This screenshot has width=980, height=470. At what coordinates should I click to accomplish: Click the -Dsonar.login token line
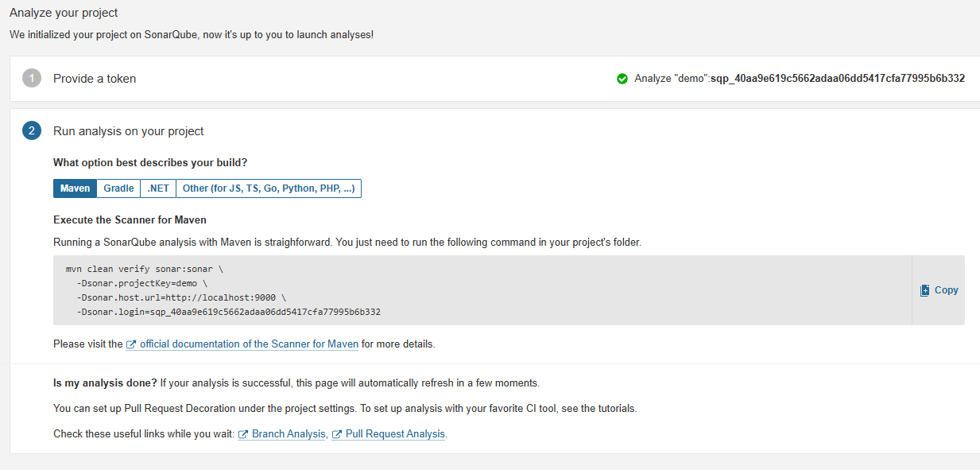pyautogui.click(x=229, y=312)
